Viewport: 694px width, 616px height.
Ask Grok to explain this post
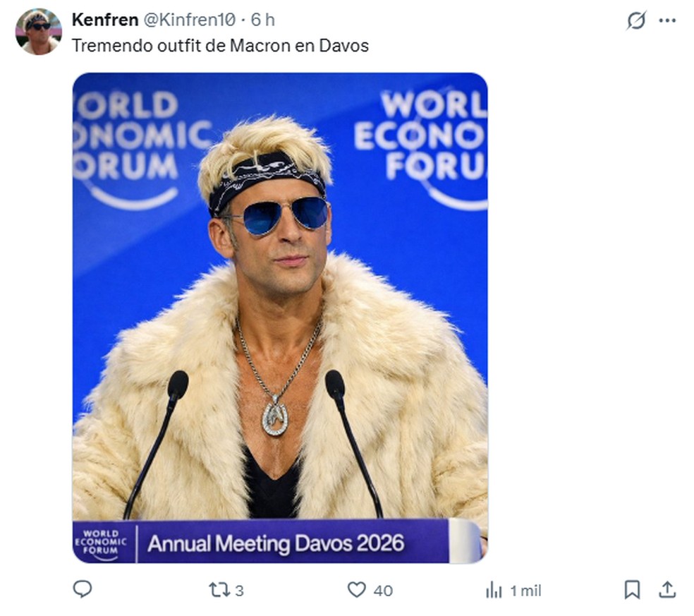637,21
